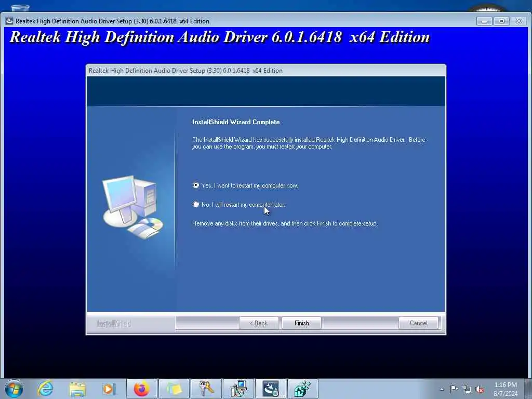Click the Finish button

(x=301, y=323)
